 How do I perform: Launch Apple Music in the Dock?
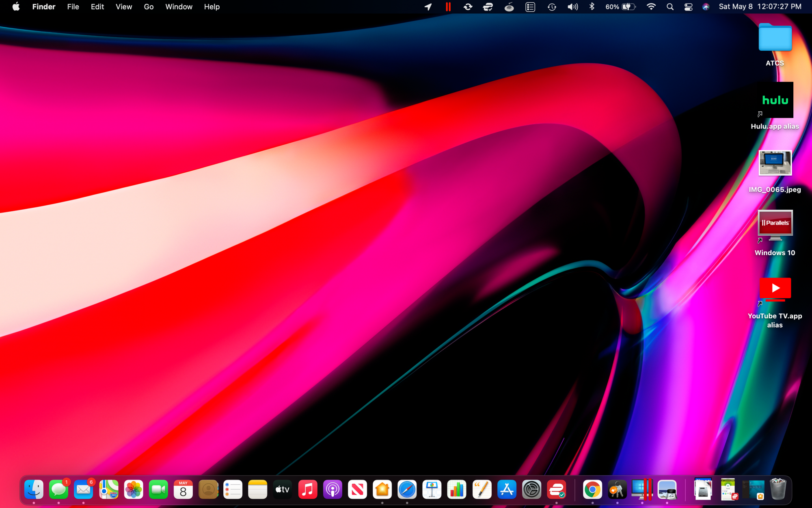coord(307,489)
